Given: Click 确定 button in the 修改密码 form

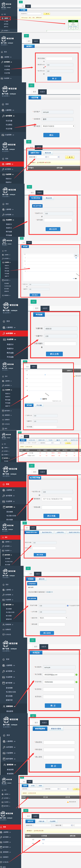Looking at the screenshot, I should 54,766.
